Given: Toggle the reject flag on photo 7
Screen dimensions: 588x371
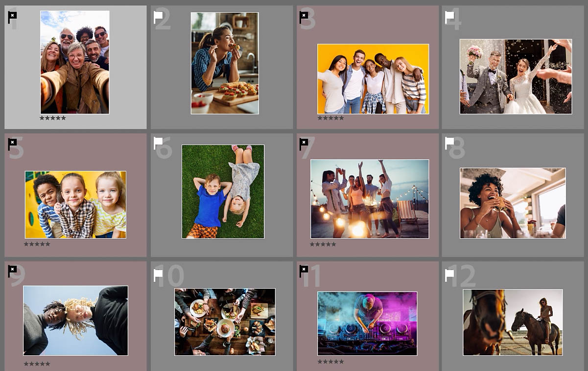Looking at the screenshot, I should pos(304,145).
